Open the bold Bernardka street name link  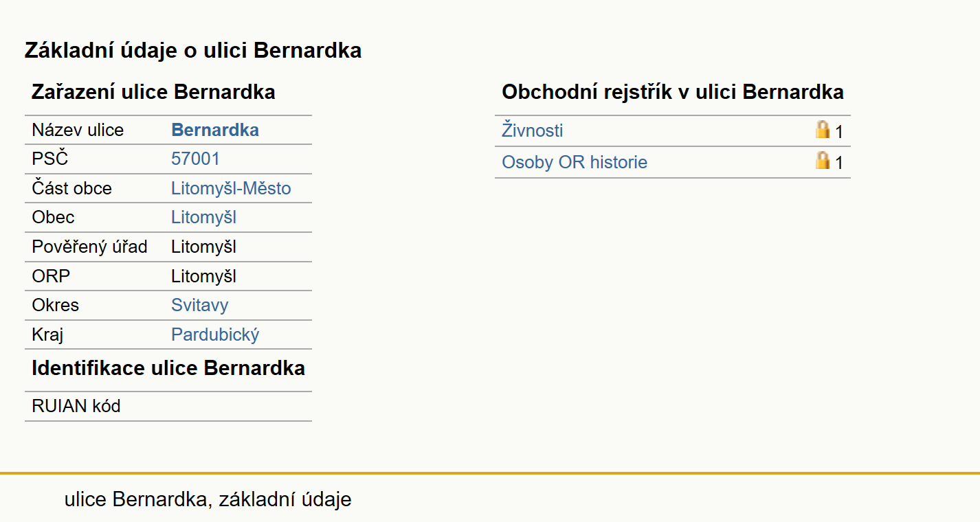215,130
